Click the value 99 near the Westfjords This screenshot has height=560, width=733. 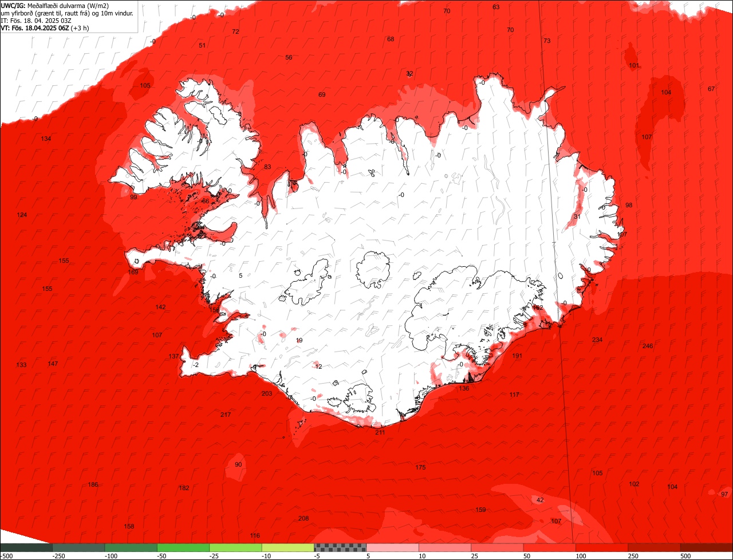point(133,197)
